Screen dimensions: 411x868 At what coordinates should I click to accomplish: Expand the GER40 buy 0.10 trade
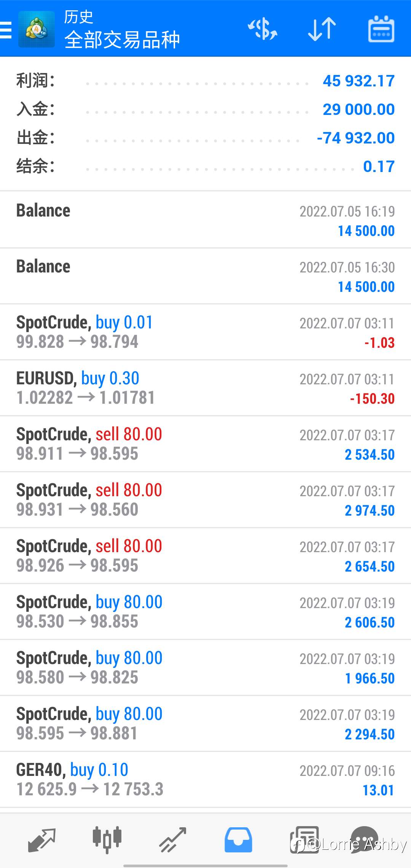tap(205, 779)
